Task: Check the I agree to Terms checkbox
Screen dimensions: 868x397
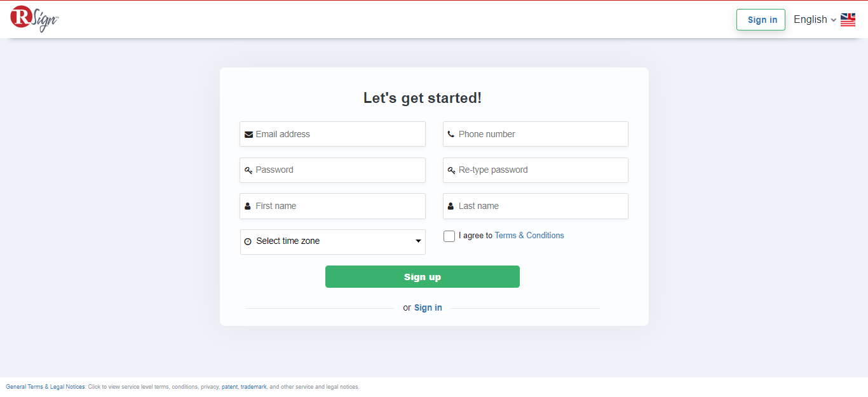Action: [449, 236]
